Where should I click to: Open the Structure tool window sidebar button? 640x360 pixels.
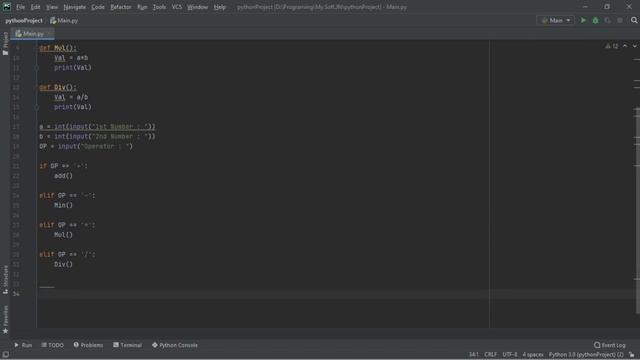[x=5, y=279]
